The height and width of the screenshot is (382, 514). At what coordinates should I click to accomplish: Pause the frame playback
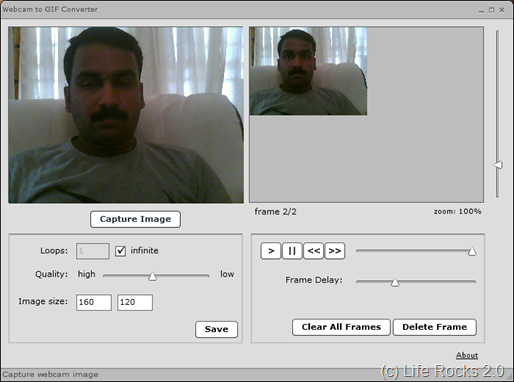[292, 251]
